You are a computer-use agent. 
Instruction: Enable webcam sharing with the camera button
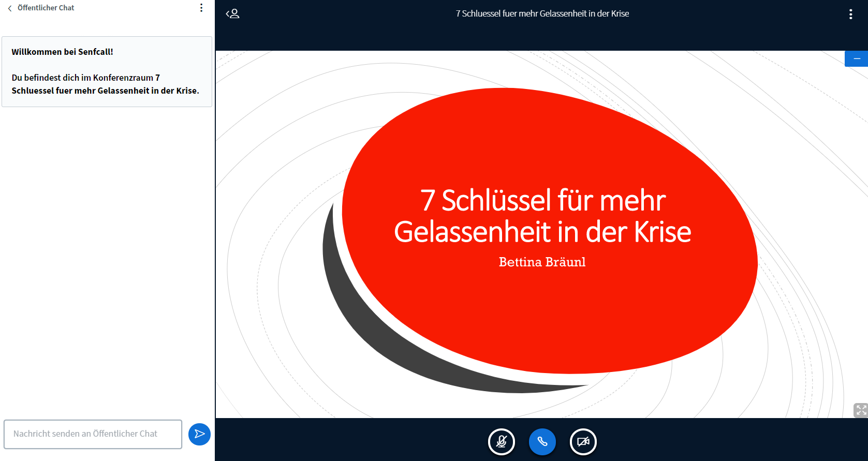pos(583,442)
